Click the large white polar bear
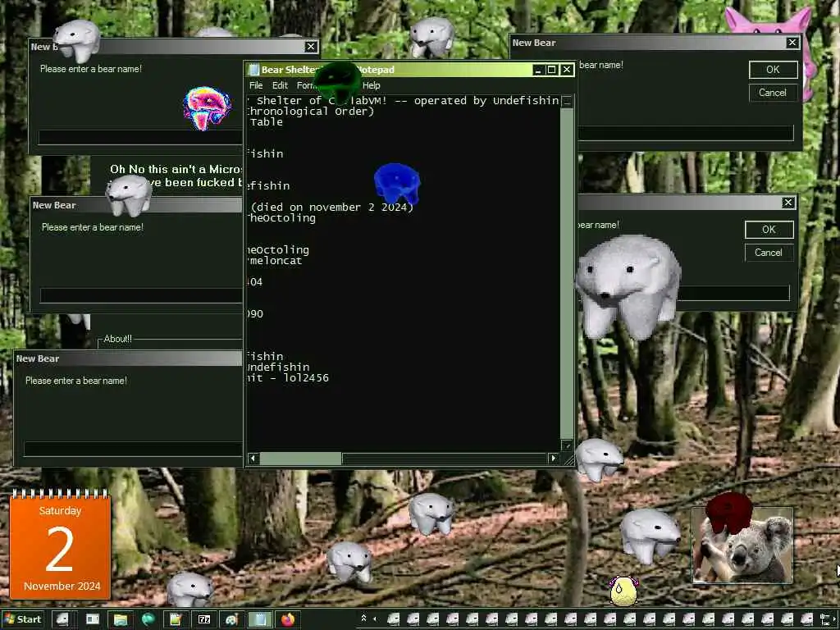This screenshot has height=630, width=840. tap(628, 285)
